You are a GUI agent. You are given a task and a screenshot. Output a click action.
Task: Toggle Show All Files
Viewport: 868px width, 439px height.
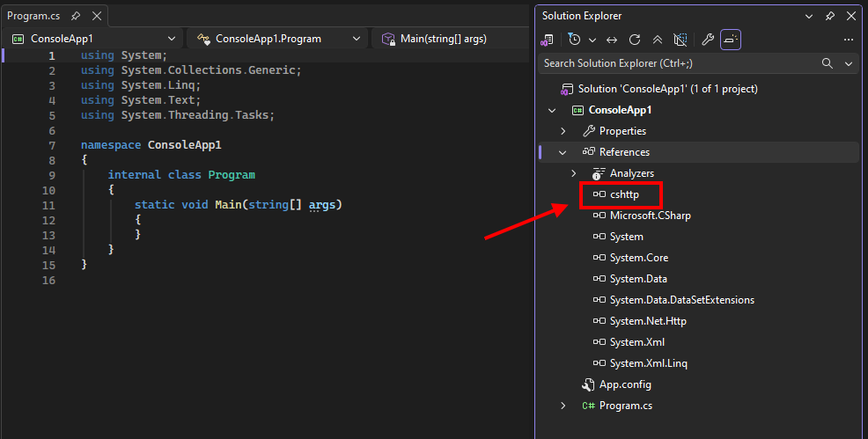point(680,40)
